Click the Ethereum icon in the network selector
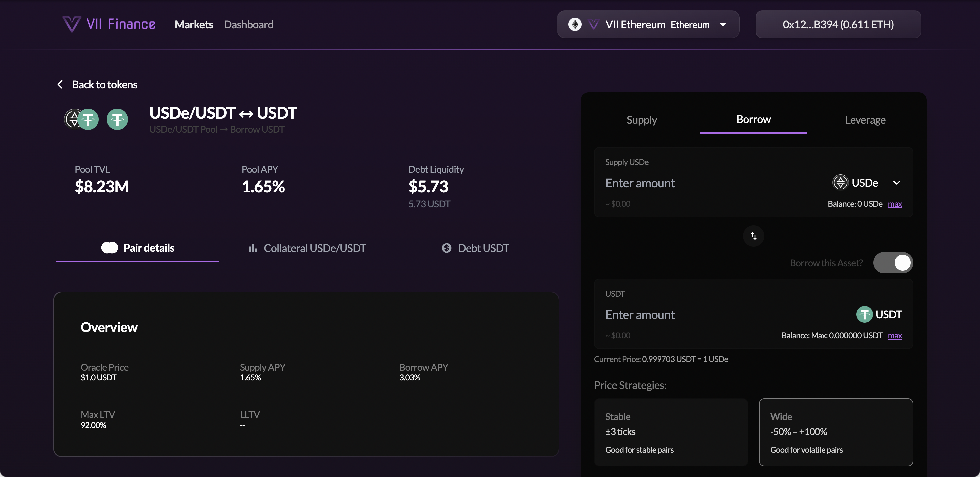The width and height of the screenshot is (980, 477). click(576, 24)
